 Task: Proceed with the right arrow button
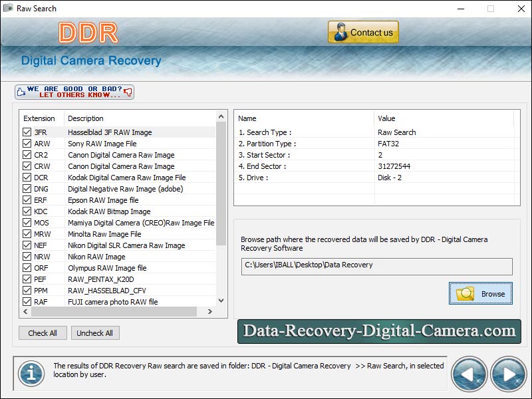pos(508,374)
